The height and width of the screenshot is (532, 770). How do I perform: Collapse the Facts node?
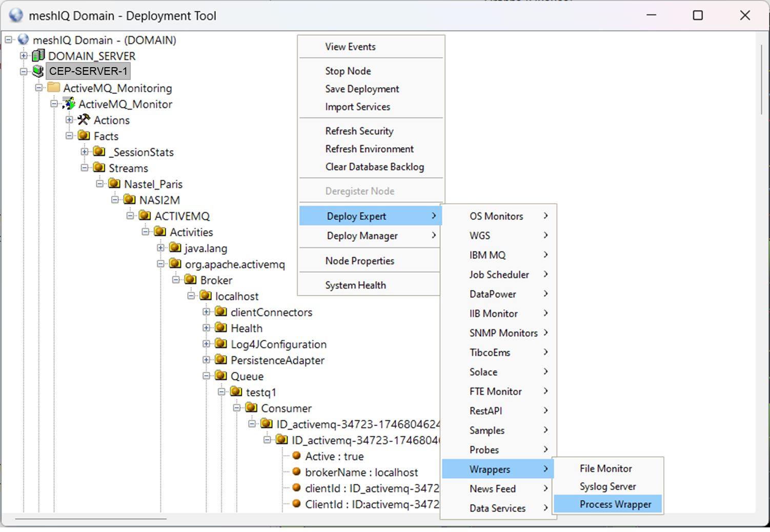pos(69,136)
